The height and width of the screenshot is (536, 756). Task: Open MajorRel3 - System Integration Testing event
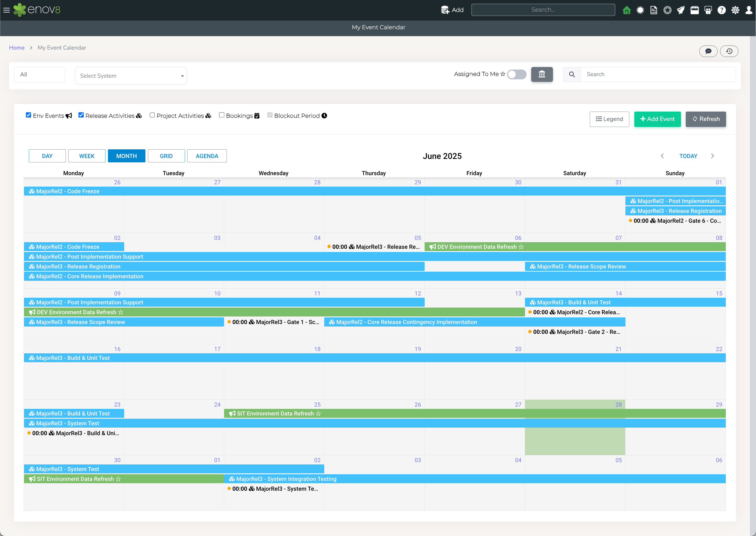pyautogui.click(x=475, y=479)
